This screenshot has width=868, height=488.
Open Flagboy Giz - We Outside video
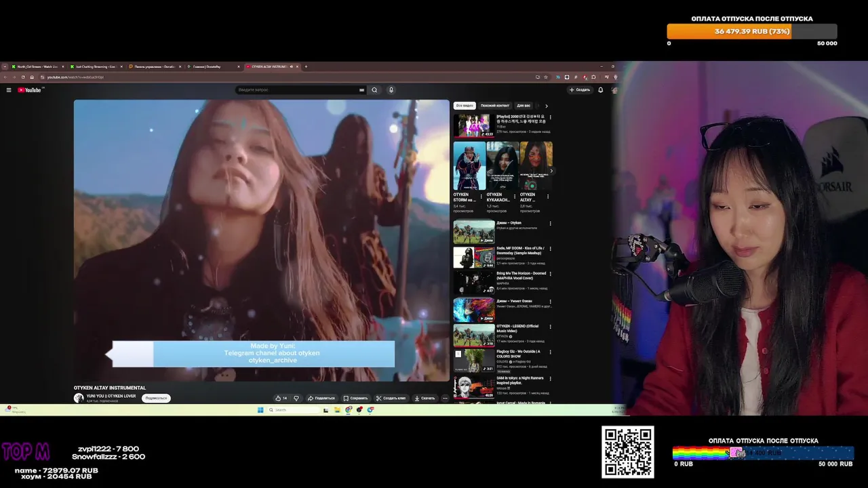pyautogui.click(x=518, y=354)
